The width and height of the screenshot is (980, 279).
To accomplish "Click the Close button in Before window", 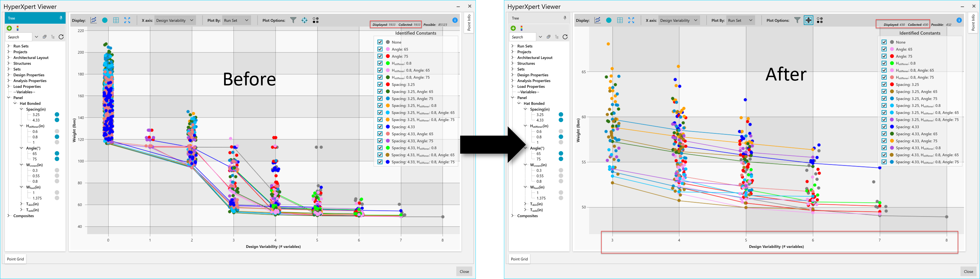I will (x=464, y=271).
